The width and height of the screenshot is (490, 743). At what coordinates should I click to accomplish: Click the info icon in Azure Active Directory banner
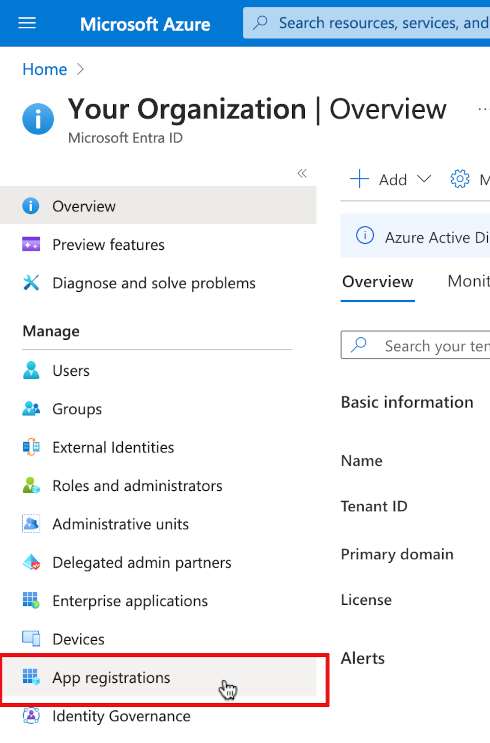point(365,236)
